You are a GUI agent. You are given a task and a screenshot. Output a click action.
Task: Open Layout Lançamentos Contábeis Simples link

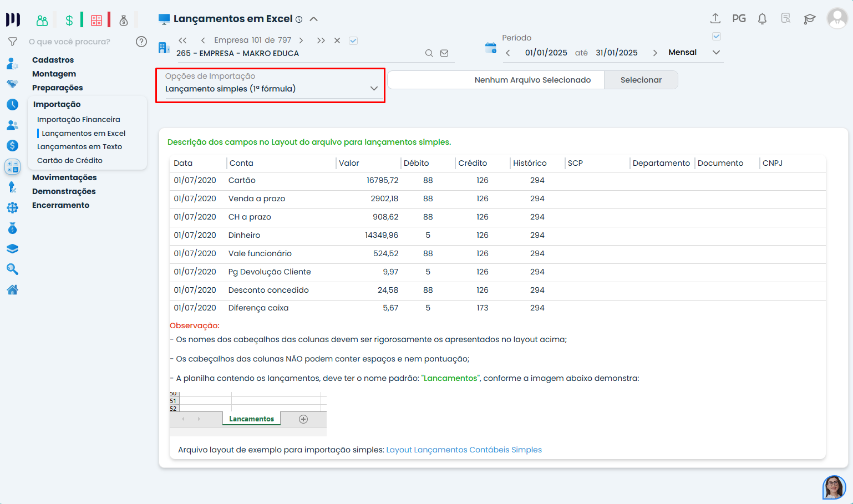pyautogui.click(x=464, y=450)
